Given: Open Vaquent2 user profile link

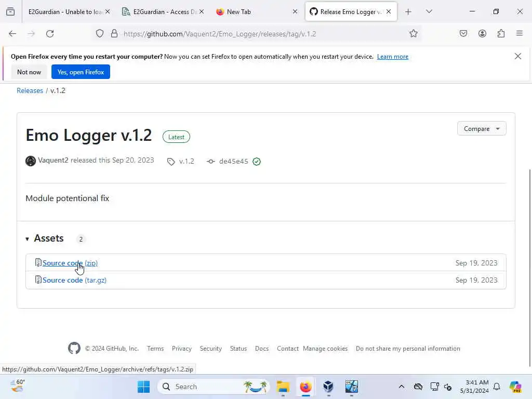Looking at the screenshot, I should point(53,160).
